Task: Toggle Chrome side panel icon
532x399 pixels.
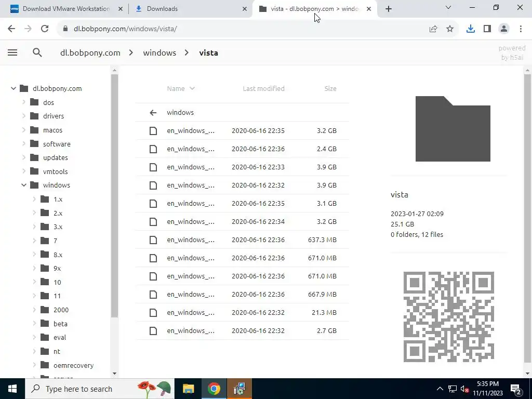Action: (487, 29)
